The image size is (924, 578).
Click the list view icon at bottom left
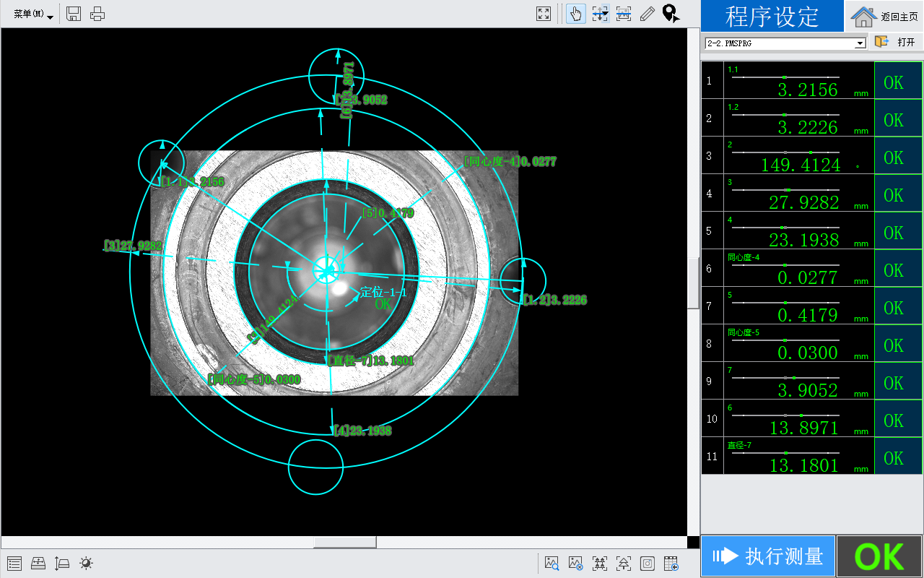14,564
